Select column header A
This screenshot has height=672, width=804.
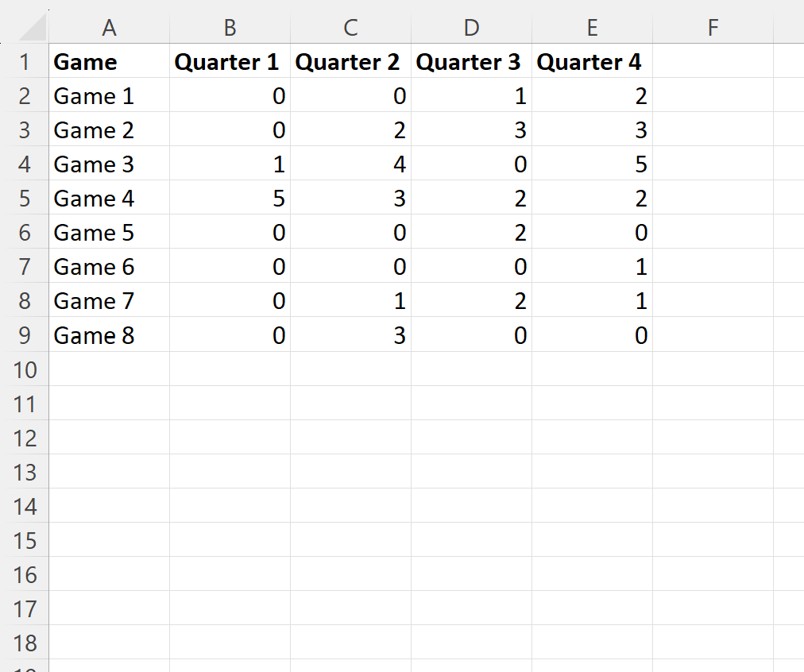tap(109, 27)
